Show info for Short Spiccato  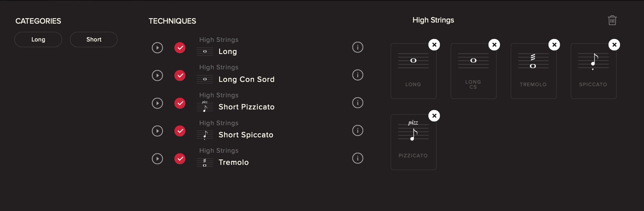click(x=357, y=131)
